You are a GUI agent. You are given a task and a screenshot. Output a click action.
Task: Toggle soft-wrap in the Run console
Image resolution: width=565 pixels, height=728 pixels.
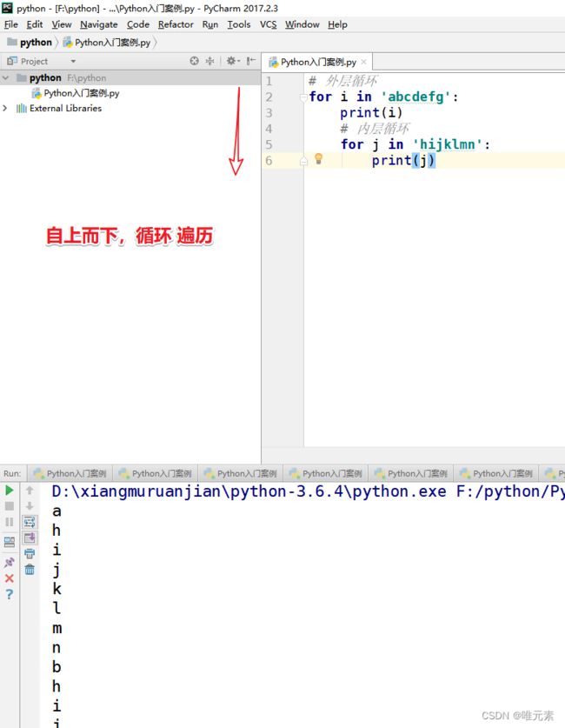[30, 522]
